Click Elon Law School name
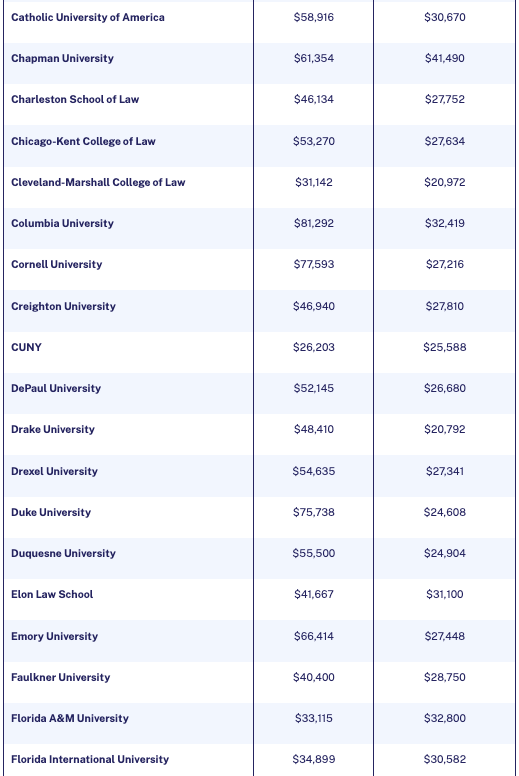519x776 pixels. point(52,594)
